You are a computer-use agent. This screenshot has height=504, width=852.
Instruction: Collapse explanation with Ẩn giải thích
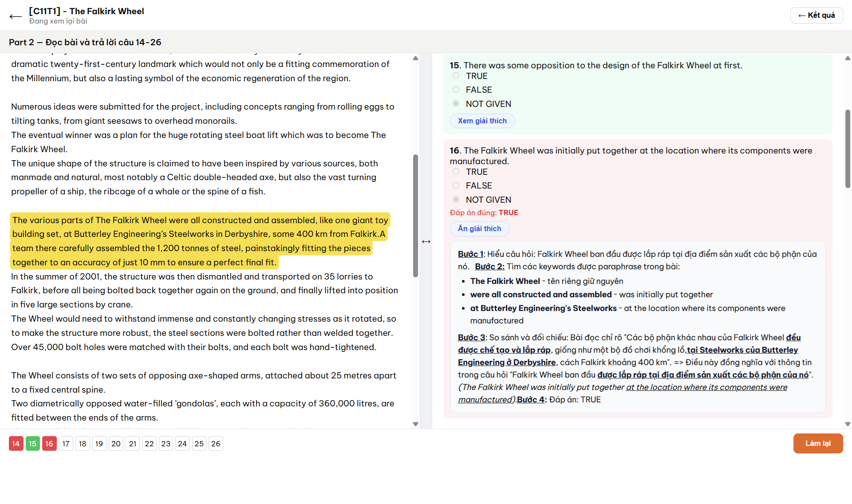[479, 228]
